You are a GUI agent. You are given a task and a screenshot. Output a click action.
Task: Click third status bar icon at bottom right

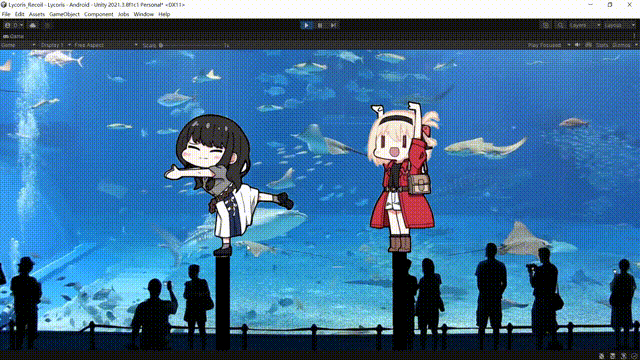pos(623,356)
